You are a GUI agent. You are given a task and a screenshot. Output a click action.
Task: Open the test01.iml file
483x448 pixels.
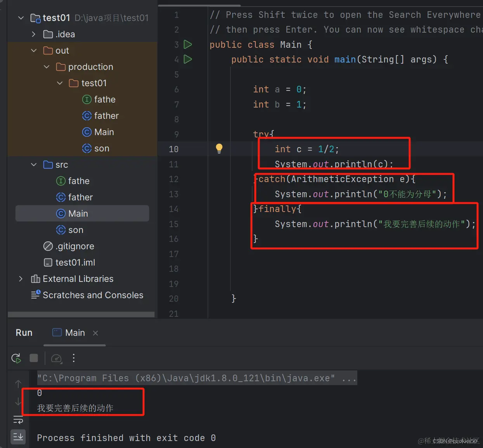(69, 262)
